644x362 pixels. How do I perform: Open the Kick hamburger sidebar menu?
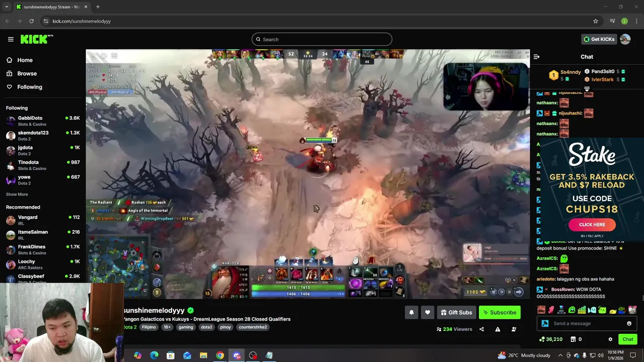pos(11,39)
